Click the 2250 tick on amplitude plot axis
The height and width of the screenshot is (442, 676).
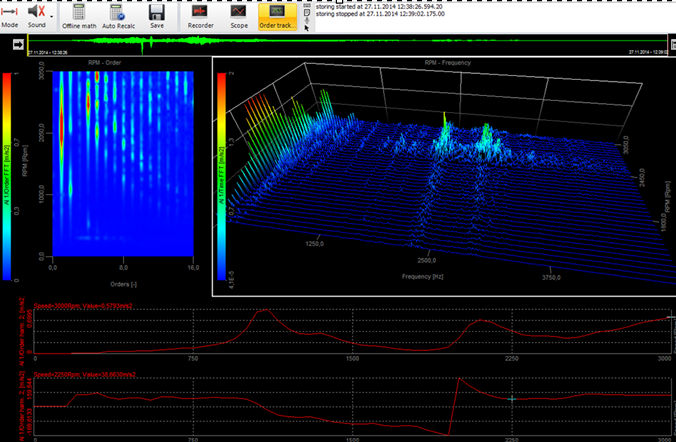(x=512, y=358)
